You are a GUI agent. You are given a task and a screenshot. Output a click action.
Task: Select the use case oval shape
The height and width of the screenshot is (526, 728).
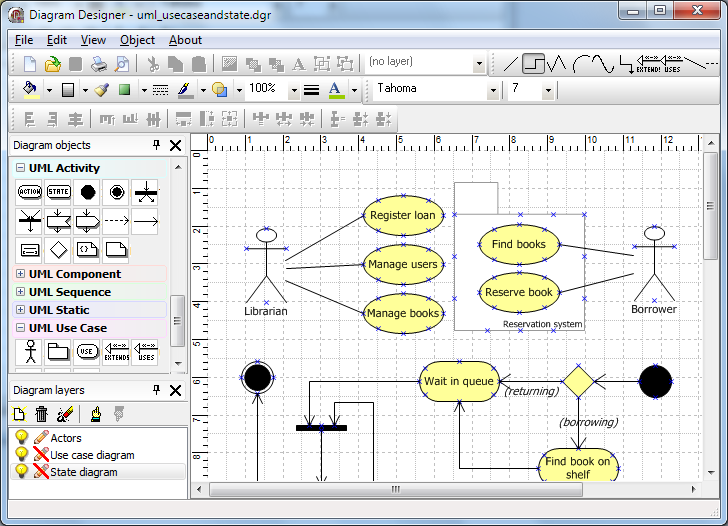point(88,351)
